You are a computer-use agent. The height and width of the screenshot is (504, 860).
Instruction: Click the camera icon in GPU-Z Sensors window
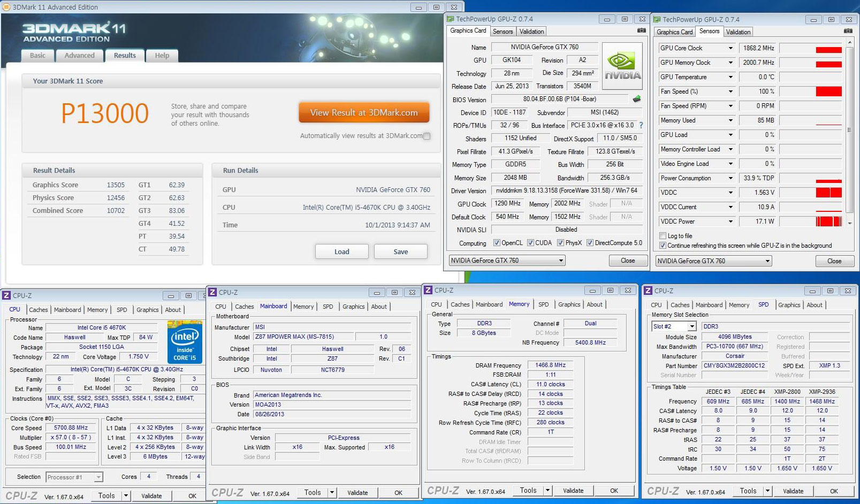pos(848,31)
